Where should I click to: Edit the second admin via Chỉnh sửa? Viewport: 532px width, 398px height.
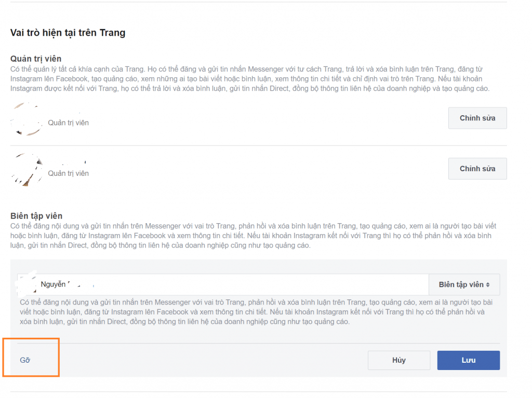tap(477, 169)
